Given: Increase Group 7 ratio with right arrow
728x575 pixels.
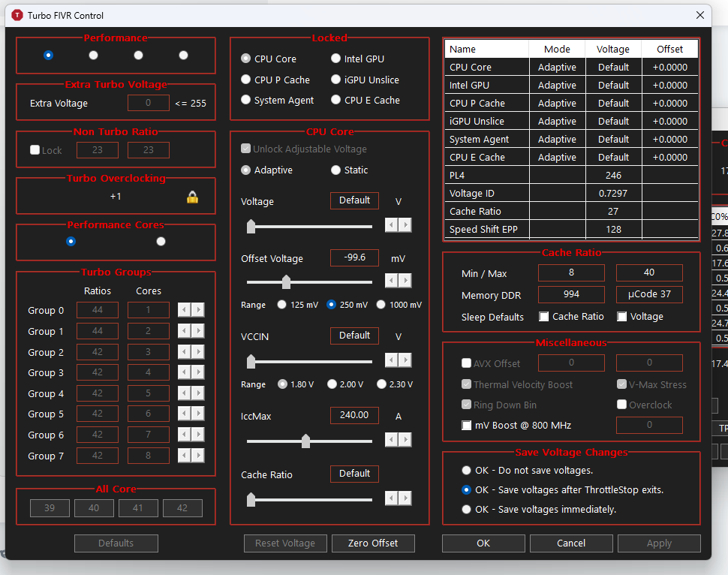Looking at the screenshot, I should click(198, 456).
